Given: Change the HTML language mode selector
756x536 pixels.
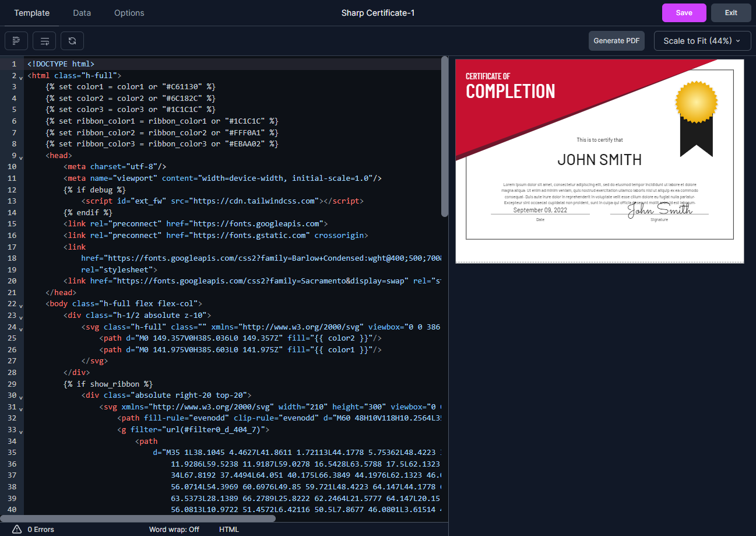Looking at the screenshot, I should tap(229, 529).
